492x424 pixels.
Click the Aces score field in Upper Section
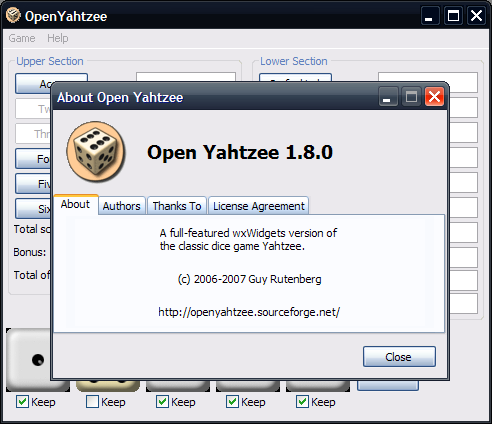point(186,77)
